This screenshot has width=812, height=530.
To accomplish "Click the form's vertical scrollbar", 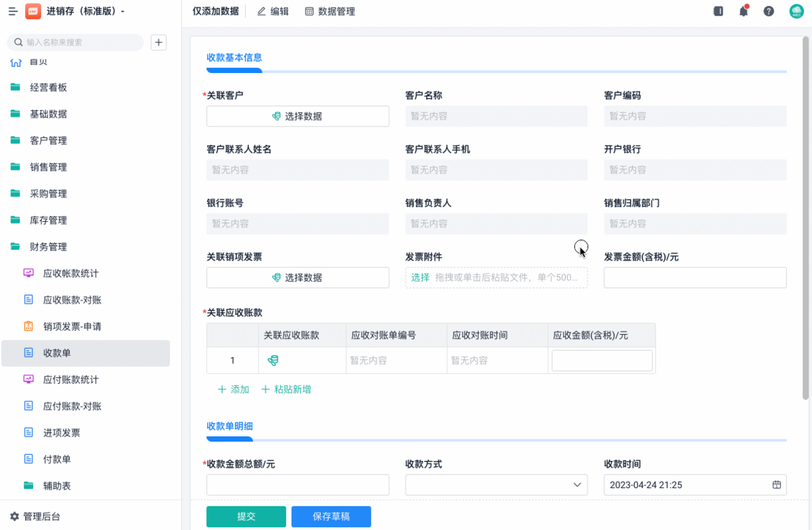I will coord(805,218).
